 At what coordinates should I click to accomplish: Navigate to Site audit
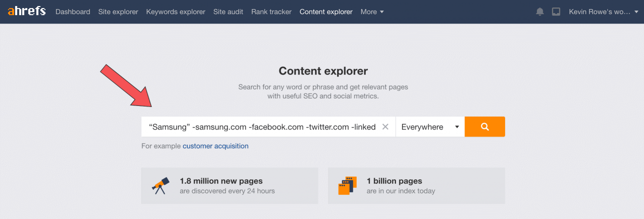(x=228, y=12)
